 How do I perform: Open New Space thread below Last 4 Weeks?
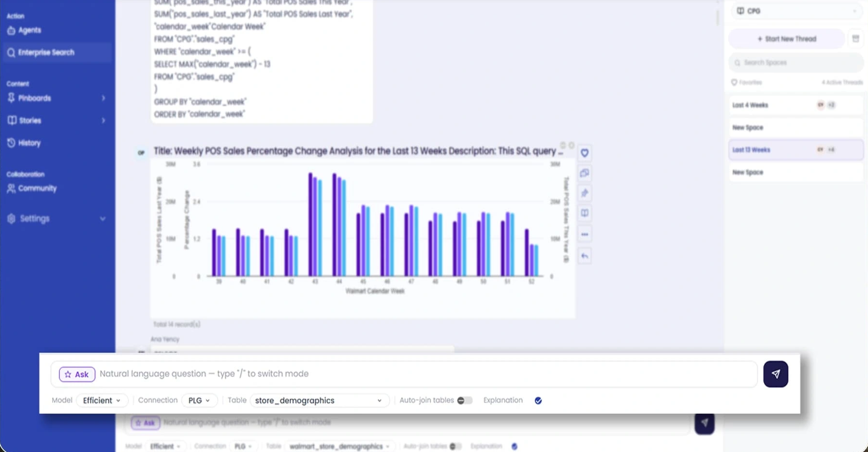pyautogui.click(x=796, y=128)
